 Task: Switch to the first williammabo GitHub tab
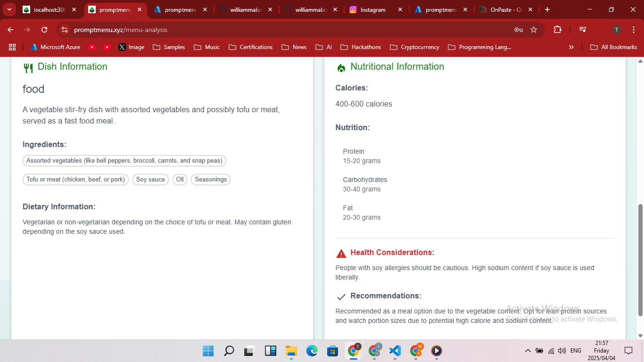click(245, 9)
